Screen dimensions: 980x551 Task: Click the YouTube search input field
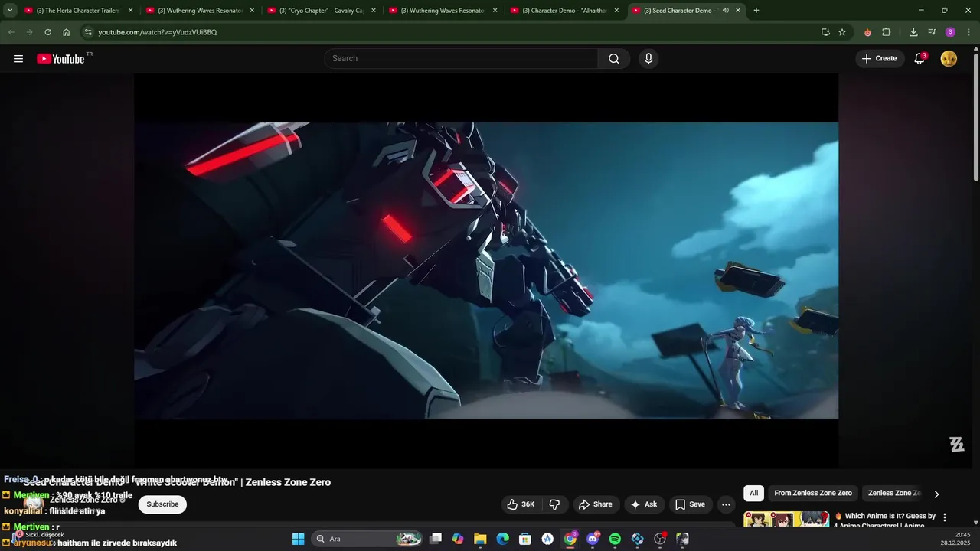(x=461, y=59)
